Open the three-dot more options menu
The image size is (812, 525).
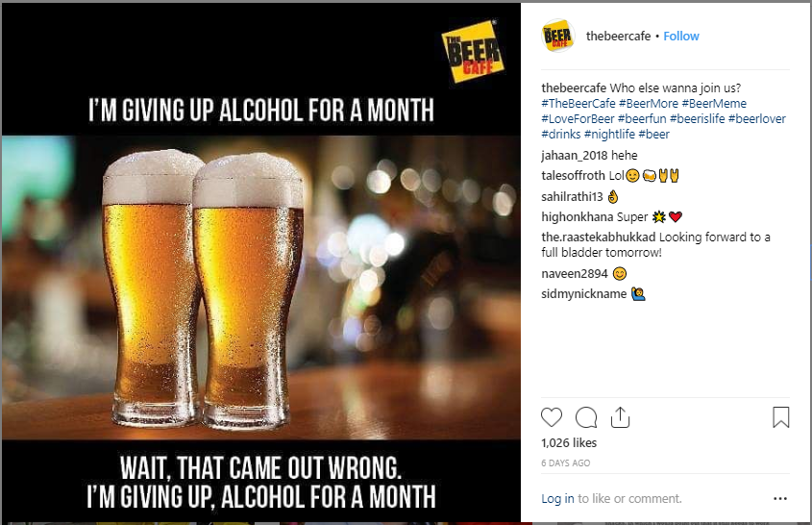(x=780, y=499)
